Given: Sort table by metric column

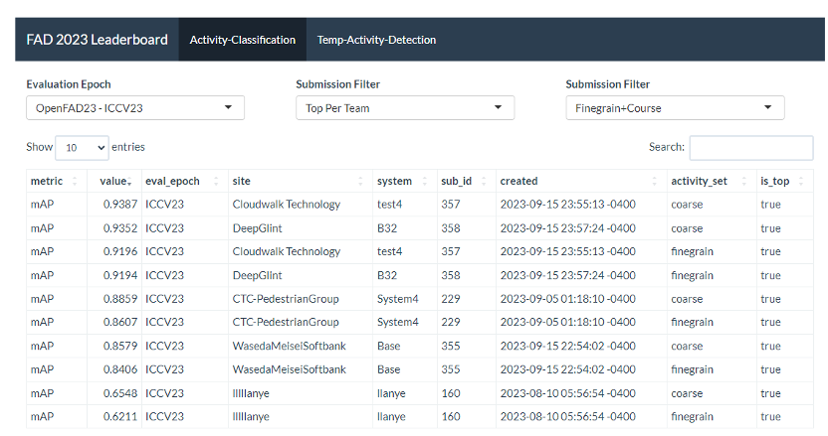Looking at the screenshot, I should pyautogui.click(x=57, y=181).
